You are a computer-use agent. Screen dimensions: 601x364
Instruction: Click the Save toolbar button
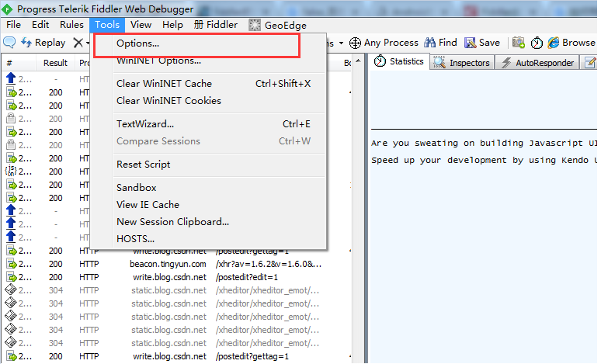tap(482, 43)
